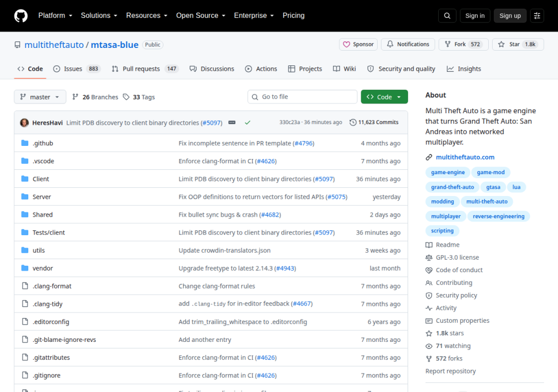Screen dimensions: 558x392
Task: Open Security and quality tab
Action: point(401,69)
